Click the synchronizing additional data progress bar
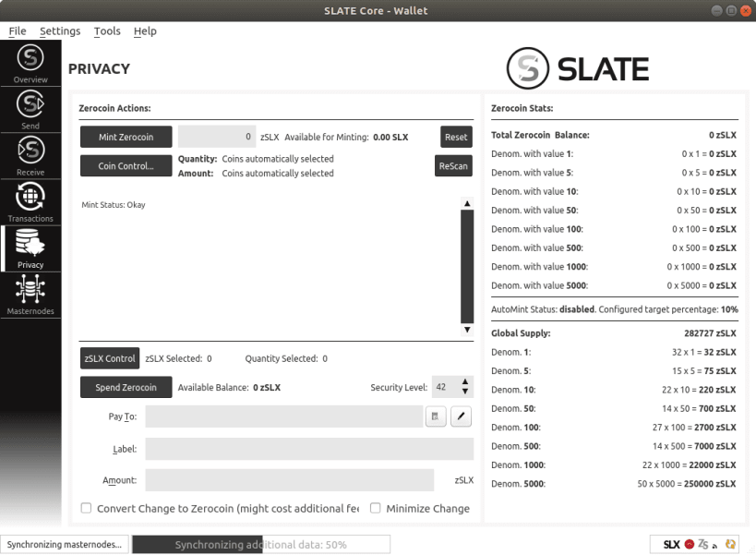The width and height of the screenshot is (756, 555). coord(261,545)
